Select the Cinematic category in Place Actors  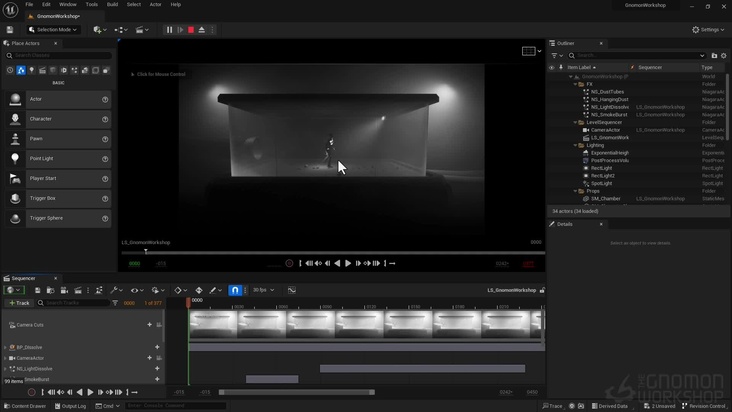(x=42, y=70)
